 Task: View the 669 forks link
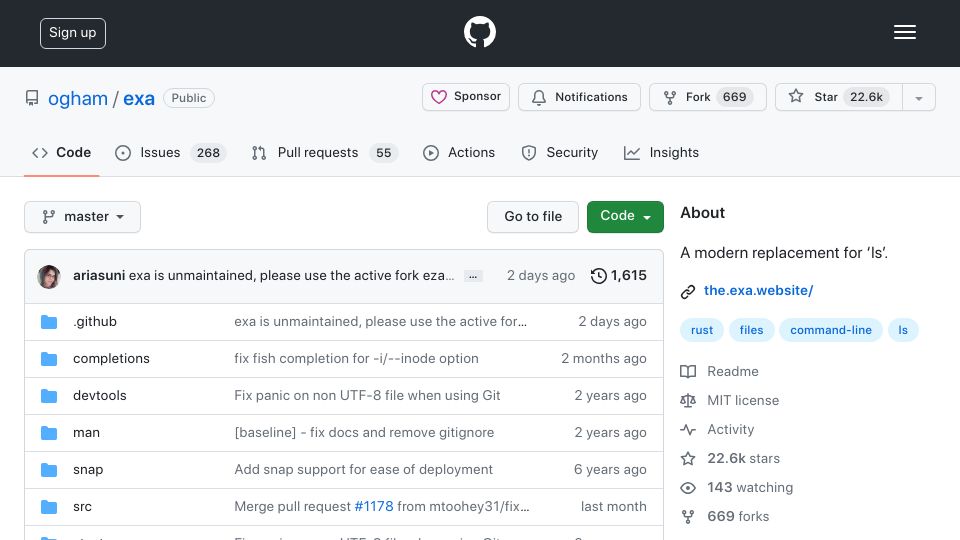738,517
